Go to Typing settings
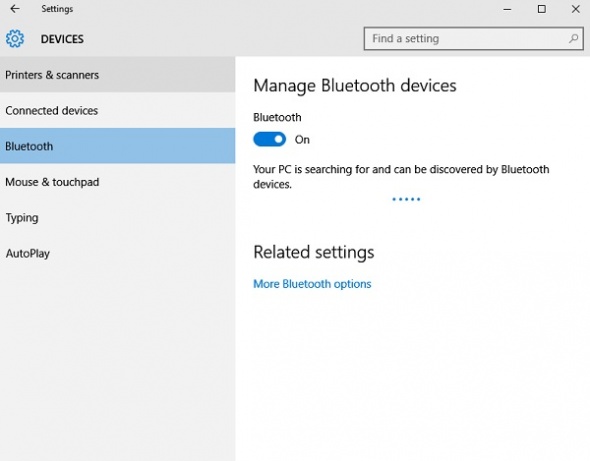 coord(117,218)
